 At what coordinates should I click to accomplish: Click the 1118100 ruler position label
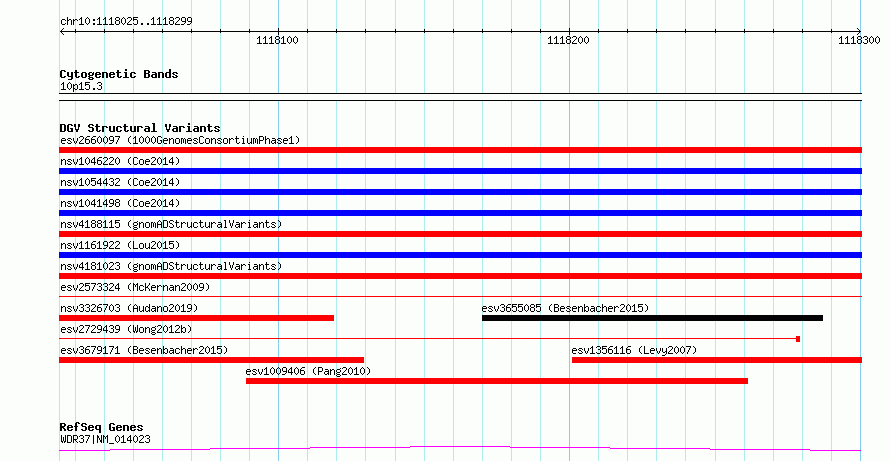pyautogui.click(x=278, y=40)
